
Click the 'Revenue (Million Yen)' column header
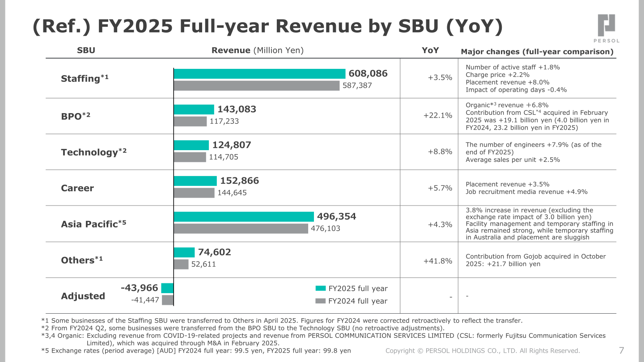pyautogui.click(x=258, y=51)
